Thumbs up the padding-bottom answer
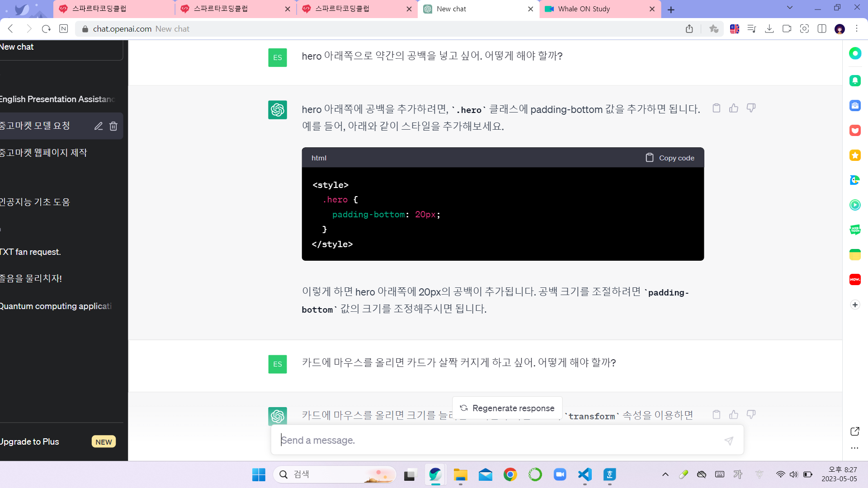This screenshot has height=488, width=868. click(x=734, y=108)
